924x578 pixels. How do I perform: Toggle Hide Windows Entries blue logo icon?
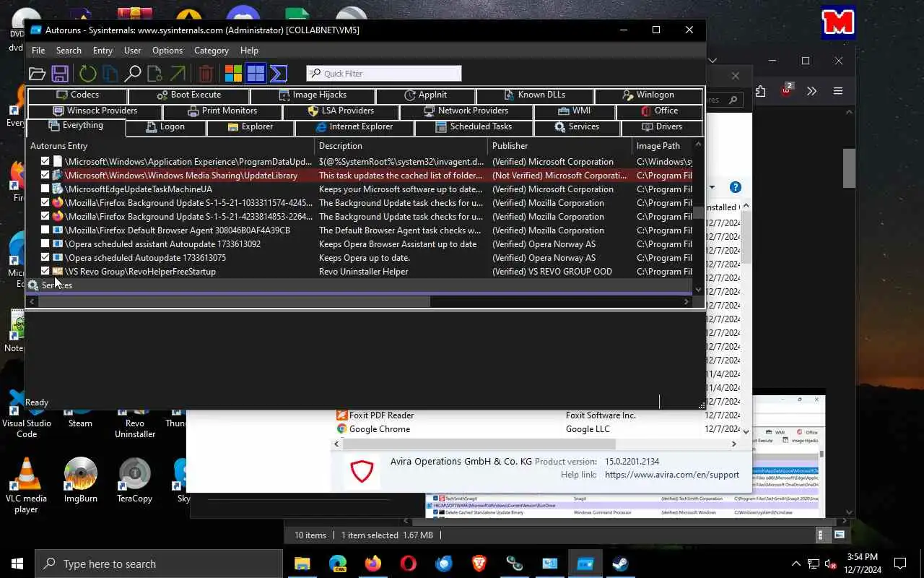point(256,74)
